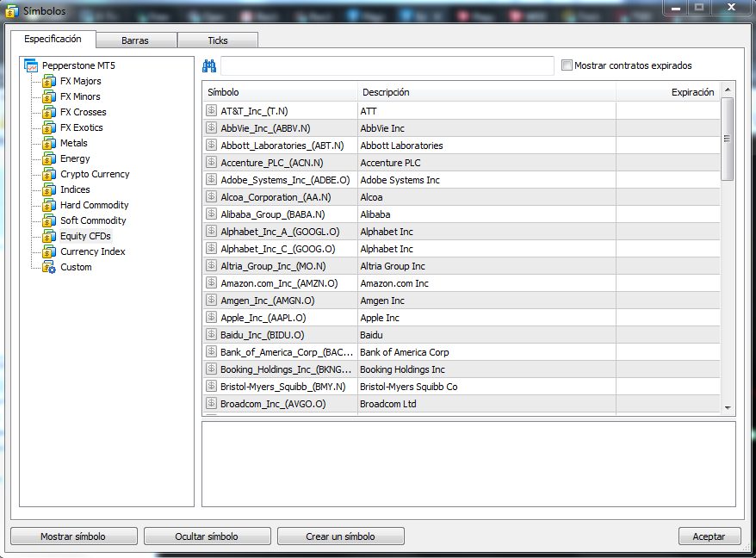Viewport: 756px width, 558px height.
Task: Click the symbol search input field
Action: (x=387, y=65)
